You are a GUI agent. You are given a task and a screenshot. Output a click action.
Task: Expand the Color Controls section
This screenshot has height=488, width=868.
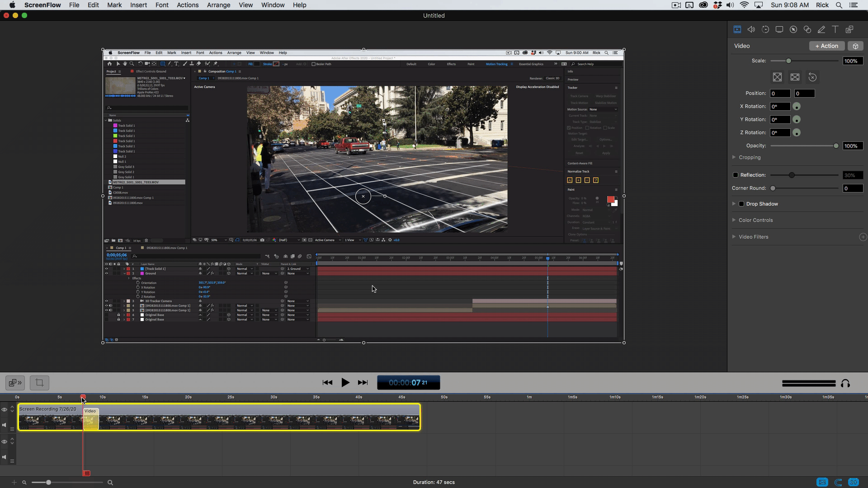tap(734, 220)
